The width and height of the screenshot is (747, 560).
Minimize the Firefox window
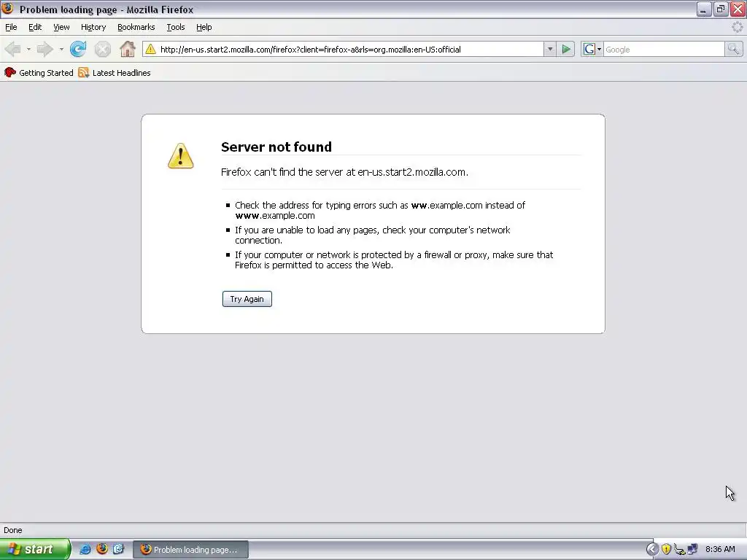point(703,9)
